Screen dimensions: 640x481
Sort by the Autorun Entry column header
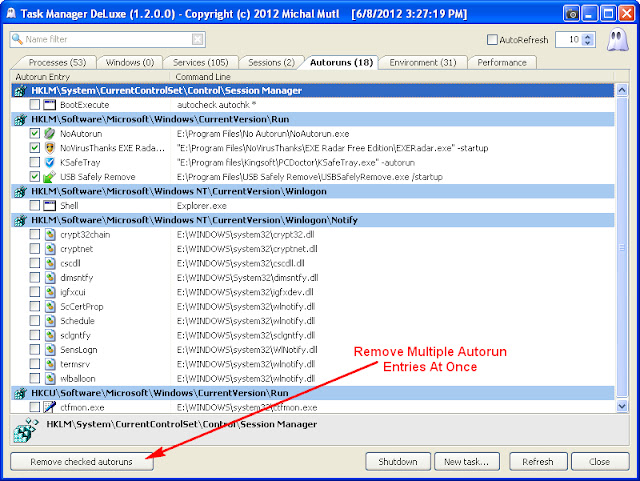click(90, 77)
